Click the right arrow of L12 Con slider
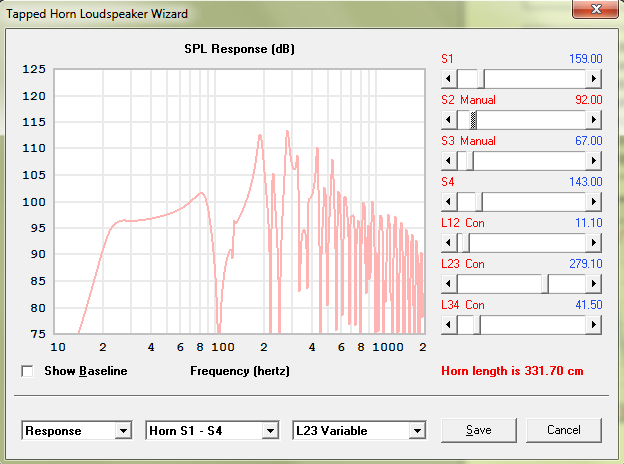The width and height of the screenshot is (624, 464). tap(593, 243)
